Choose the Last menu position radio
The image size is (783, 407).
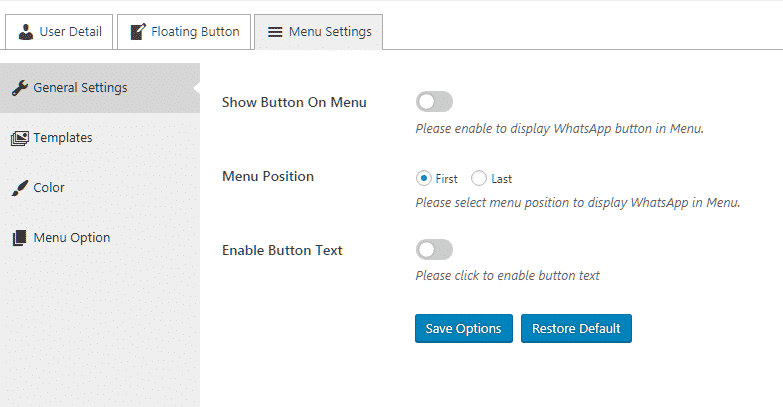pyautogui.click(x=478, y=178)
